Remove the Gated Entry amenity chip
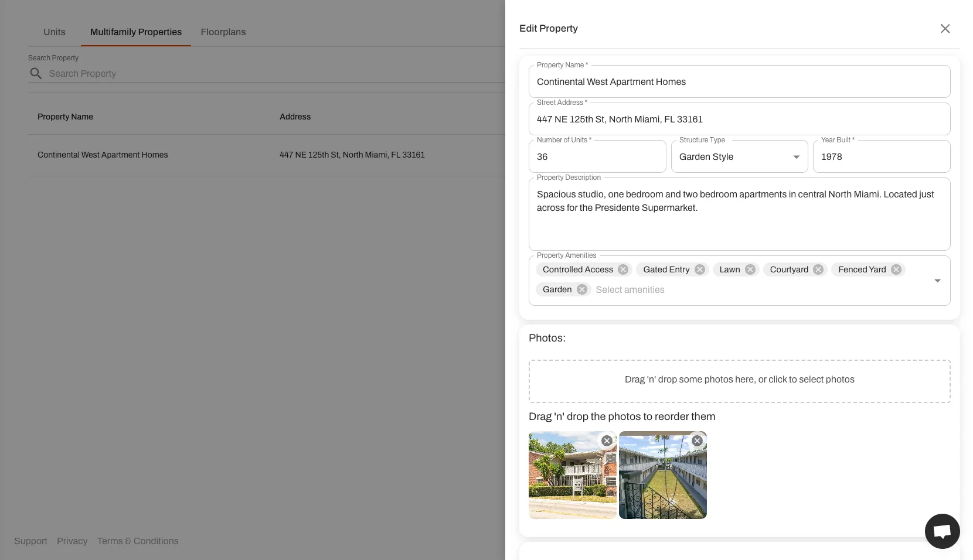973x560 pixels. pos(700,269)
